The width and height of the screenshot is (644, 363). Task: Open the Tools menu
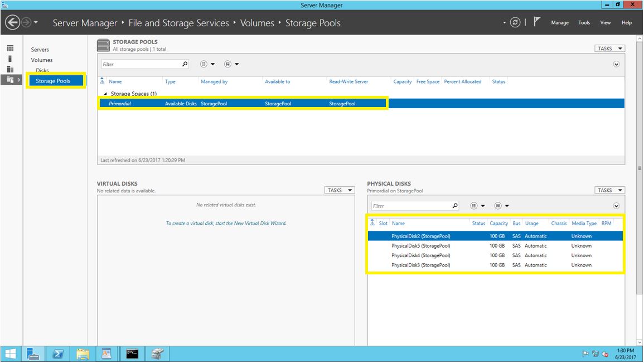pos(584,23)
